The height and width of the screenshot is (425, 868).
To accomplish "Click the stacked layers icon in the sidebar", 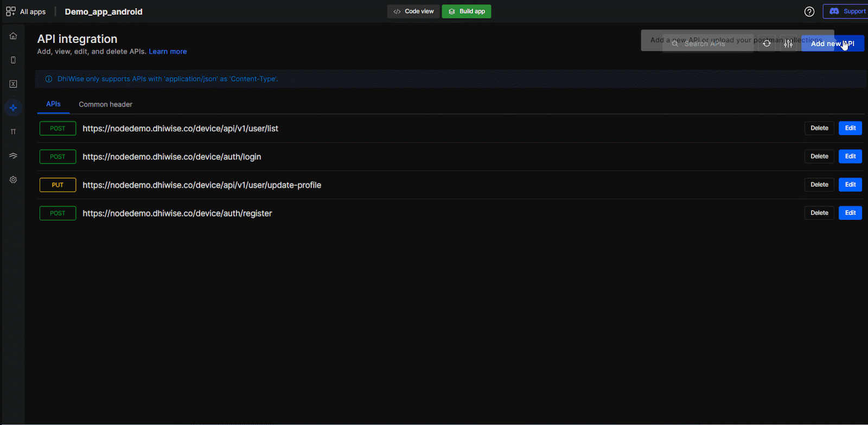I will tap(13, 156).
